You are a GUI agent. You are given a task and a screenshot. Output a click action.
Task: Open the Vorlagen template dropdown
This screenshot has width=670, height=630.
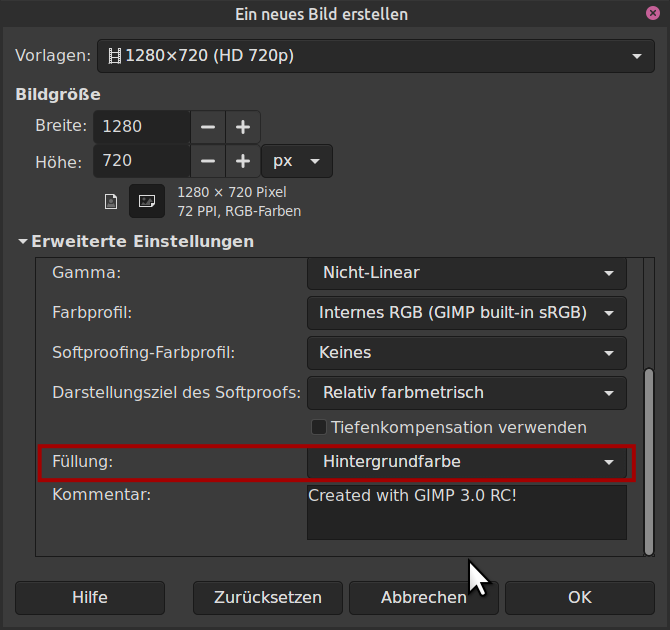tap(376, 56)
